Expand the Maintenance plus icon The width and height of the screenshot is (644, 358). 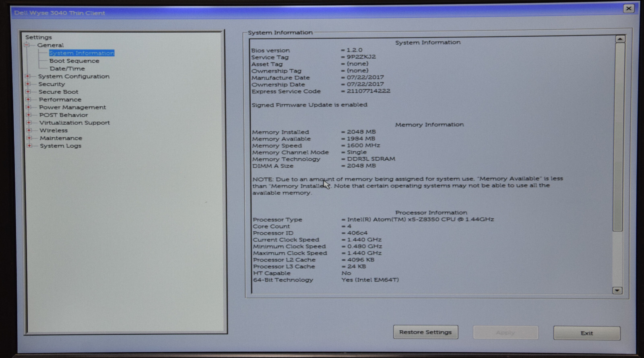29,138
